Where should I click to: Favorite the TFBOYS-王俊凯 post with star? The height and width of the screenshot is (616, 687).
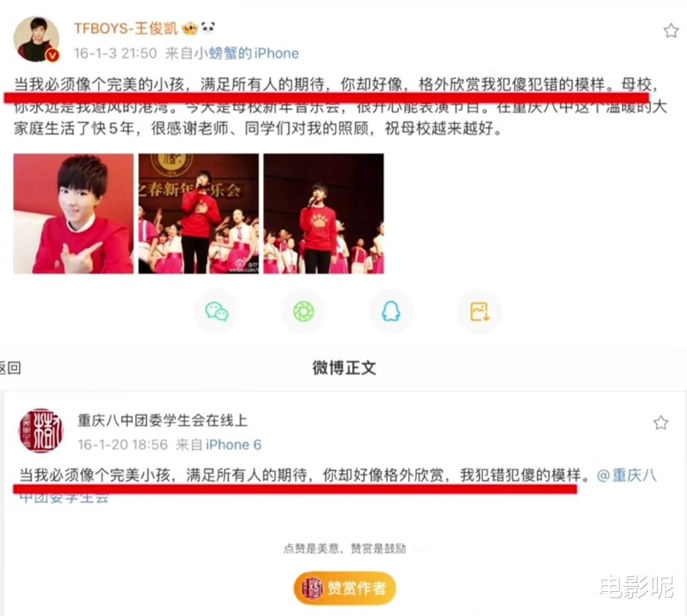671,31
